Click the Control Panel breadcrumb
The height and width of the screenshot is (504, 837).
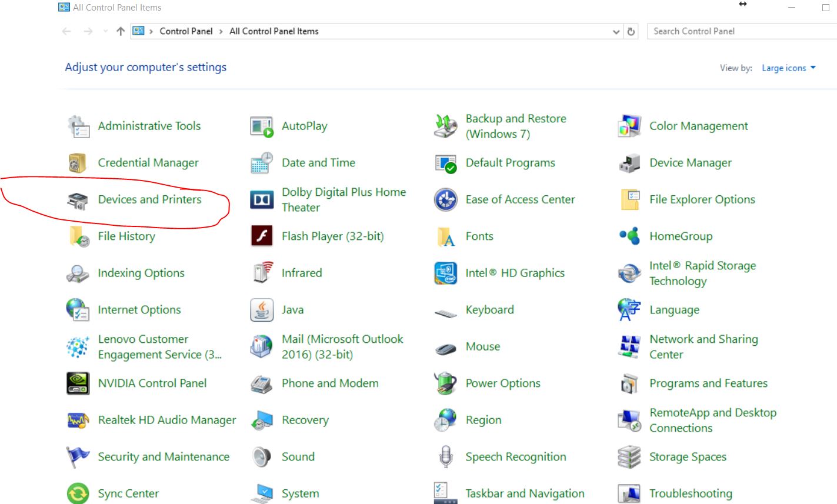186,31
